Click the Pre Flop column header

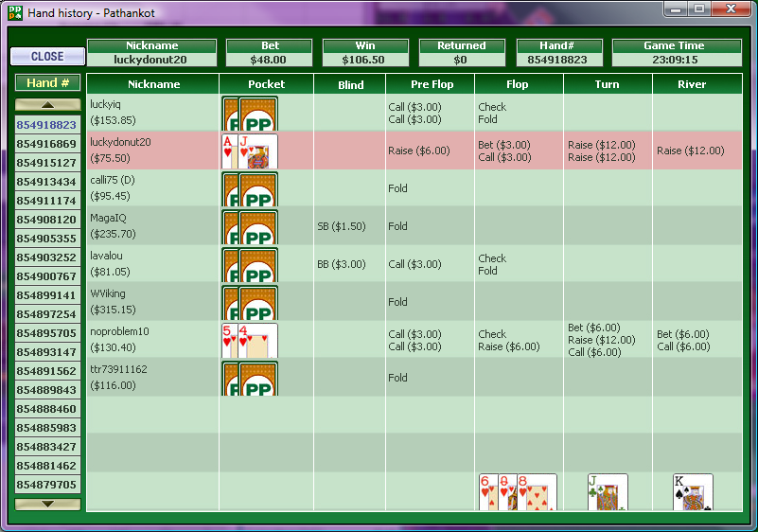click(432, 84)
